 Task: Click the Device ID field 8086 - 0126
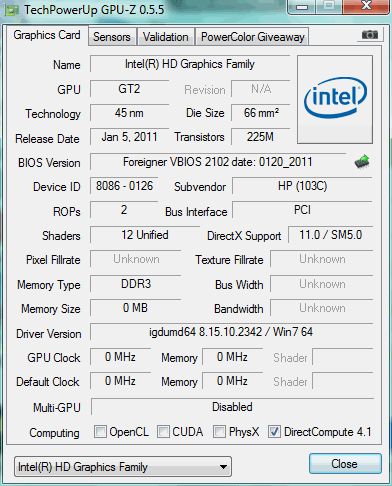[124, 186]
